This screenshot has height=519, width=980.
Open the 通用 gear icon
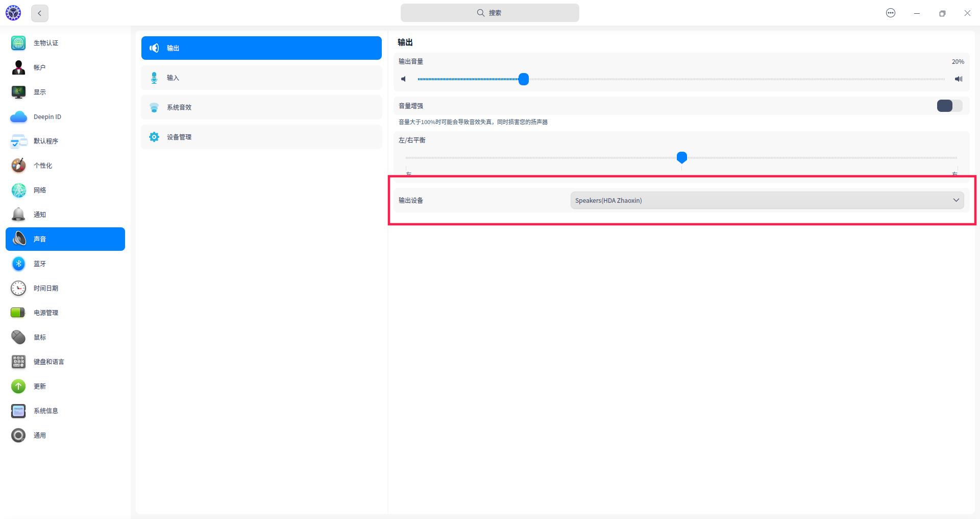click(18, 435)
